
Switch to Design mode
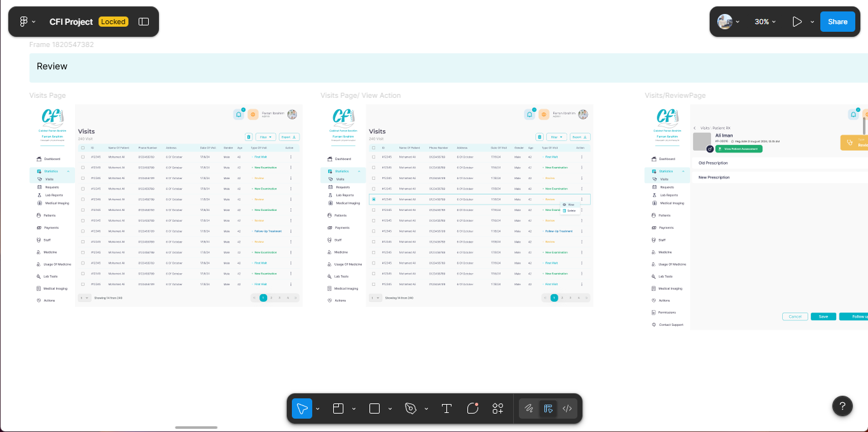pyautogui.click(x=548, y=408)
